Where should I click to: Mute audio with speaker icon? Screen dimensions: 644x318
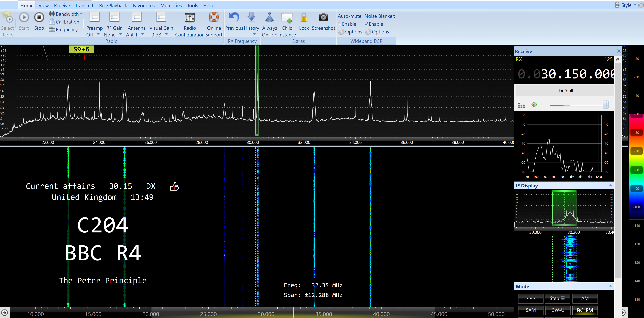(534, 105)
